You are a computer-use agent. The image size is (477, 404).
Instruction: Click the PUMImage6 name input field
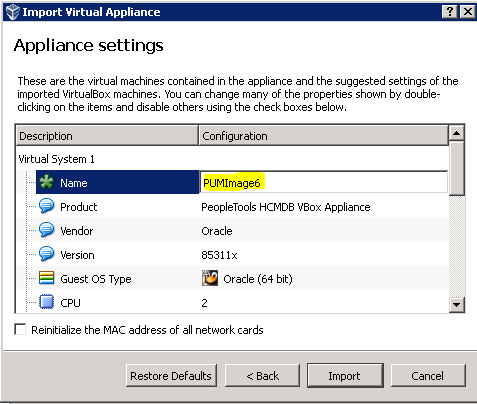[x=323, y=182]
